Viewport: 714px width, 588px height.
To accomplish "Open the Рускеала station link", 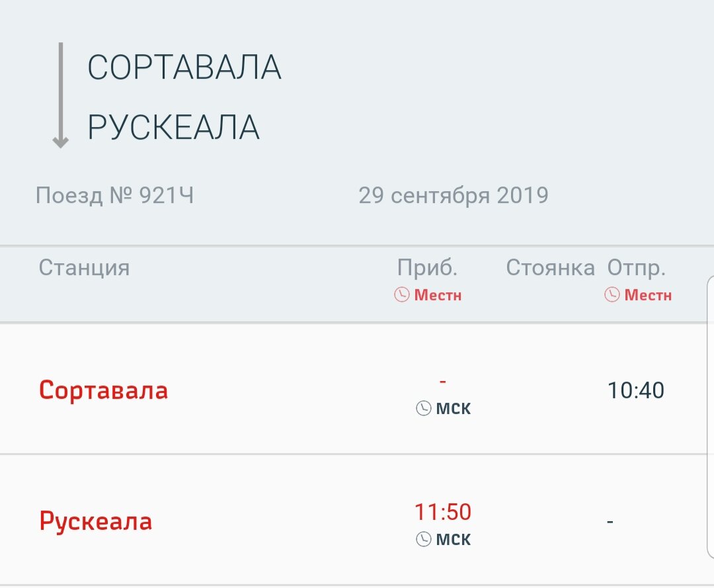I will click(x=95, y=521).
